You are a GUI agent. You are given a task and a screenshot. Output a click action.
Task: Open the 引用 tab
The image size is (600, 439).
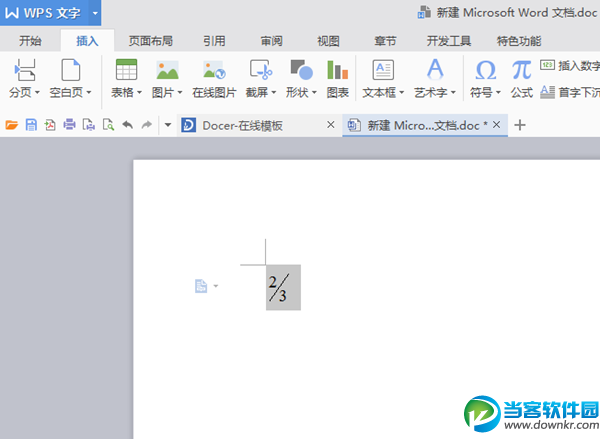coord(214,41)
